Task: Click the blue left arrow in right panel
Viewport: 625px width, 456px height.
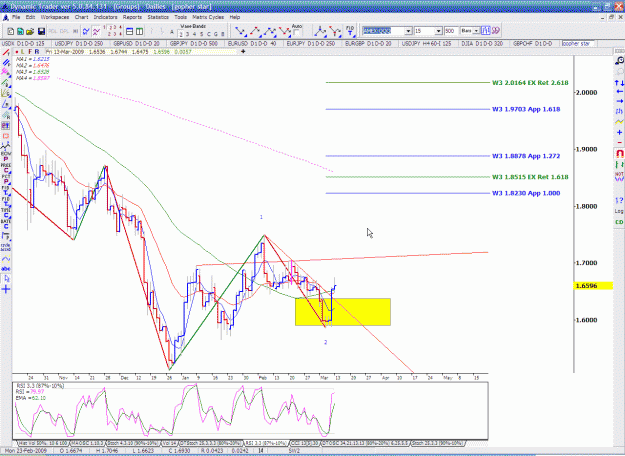Action: (619, 91)
